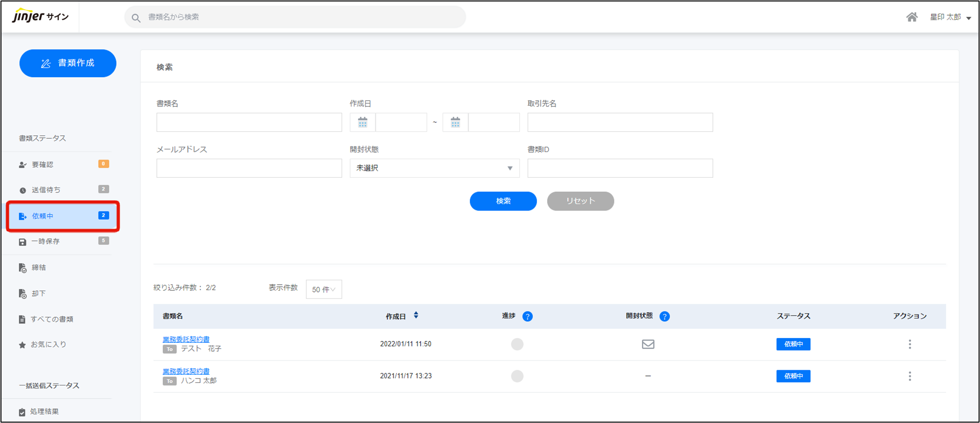Sort the list by 作成日 arrows
Image resolution: width=980 pixels, height=423 pixels.
[416, 316]
